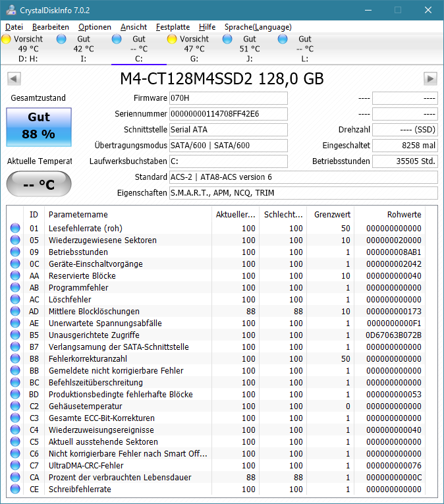The image size is (444, 504).
Task: Click the Betriebsstunden value 35505 Std.
Action: 404,161
